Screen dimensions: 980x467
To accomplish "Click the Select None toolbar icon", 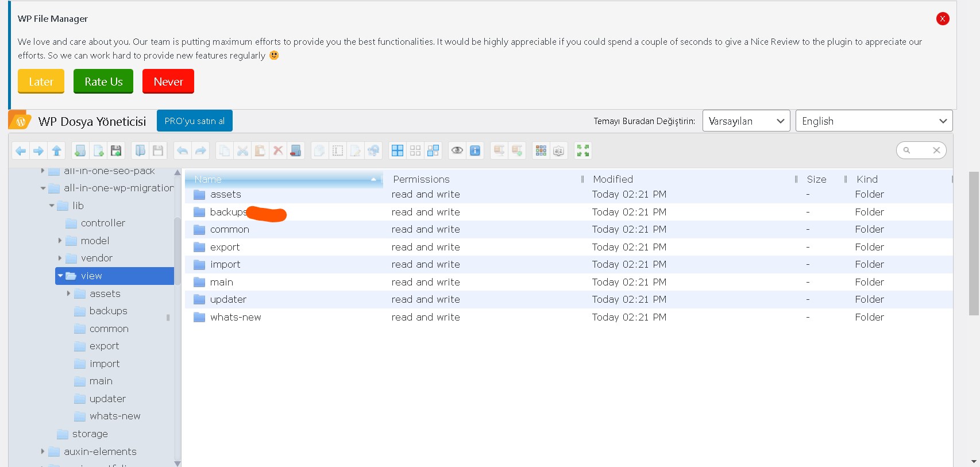I will click(415, 151).
